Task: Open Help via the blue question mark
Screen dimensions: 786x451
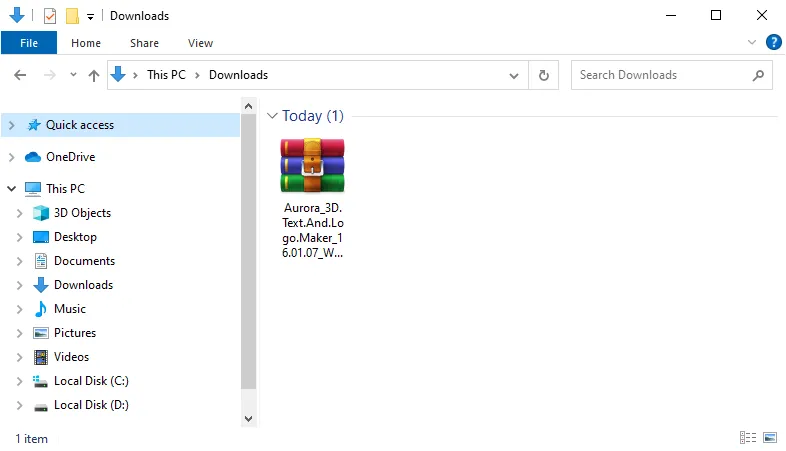Action: 773,42
